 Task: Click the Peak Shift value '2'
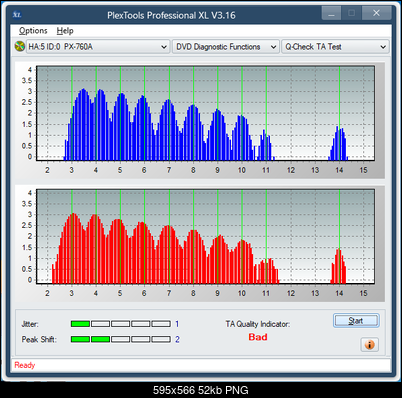(177, 339)
